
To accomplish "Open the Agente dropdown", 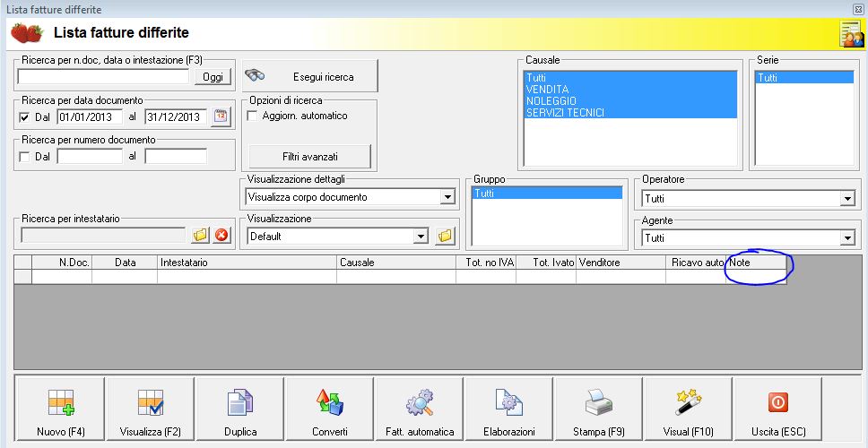I will pyautogui.click(x=847, y=238).
